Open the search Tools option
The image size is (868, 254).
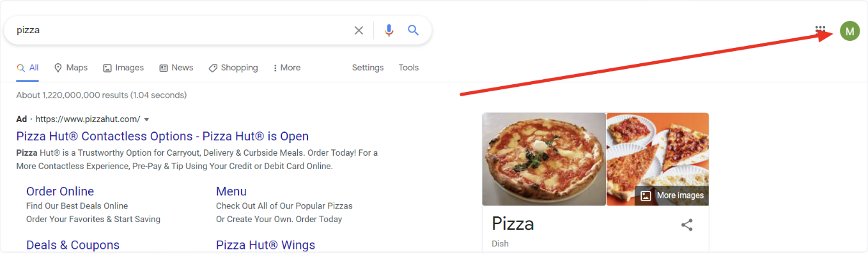[x=408, y=68]
